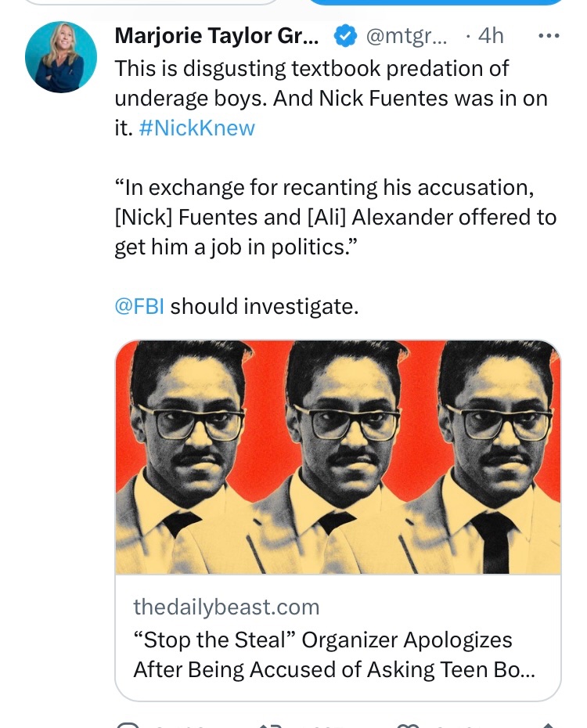This screenshot has width=587, height=728.
Task: Click the "should investigate." tweet text
Action: click(x=265, y=306)
